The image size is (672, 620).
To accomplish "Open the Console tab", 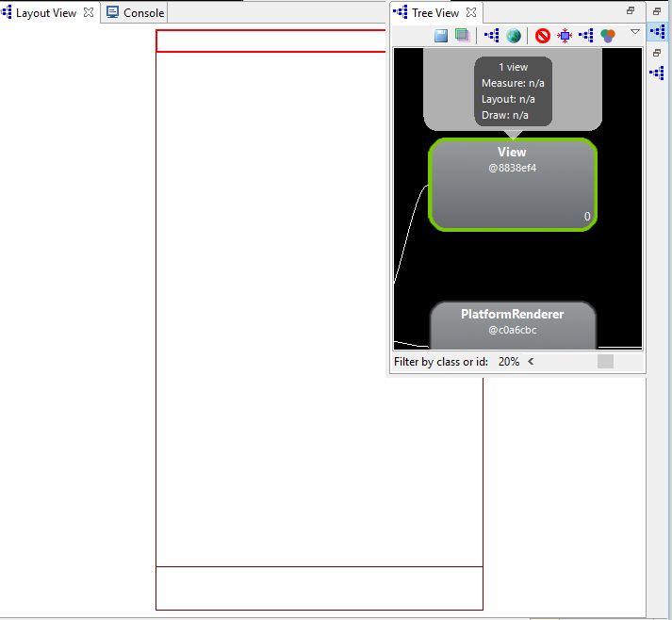I will point(135,13).
